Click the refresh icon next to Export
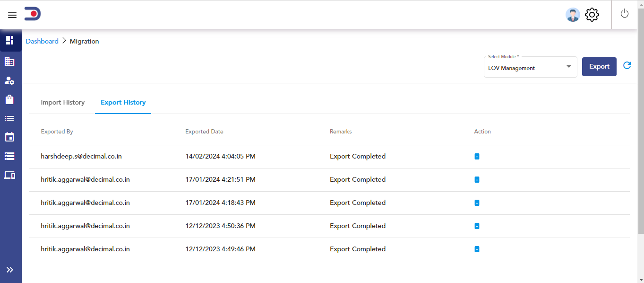 coord(627,66)
